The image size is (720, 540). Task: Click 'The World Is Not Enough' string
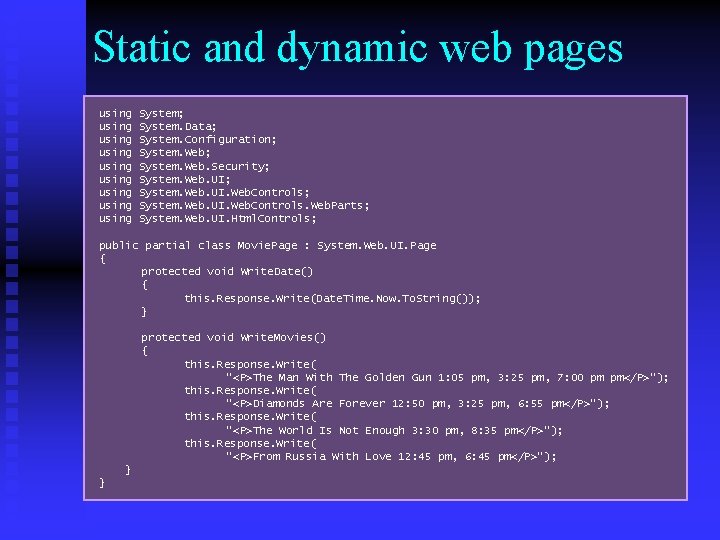(394, 431)
